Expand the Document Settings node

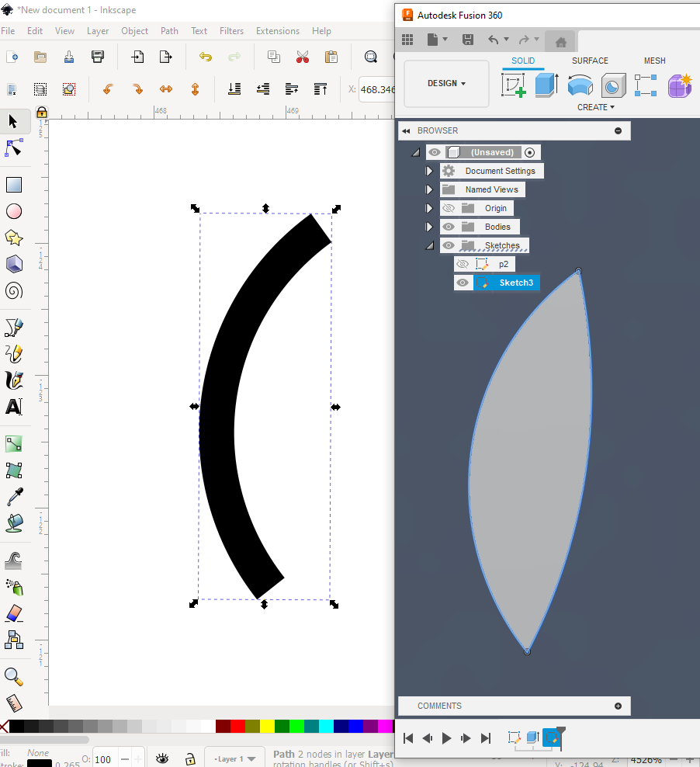pos(429,170)
